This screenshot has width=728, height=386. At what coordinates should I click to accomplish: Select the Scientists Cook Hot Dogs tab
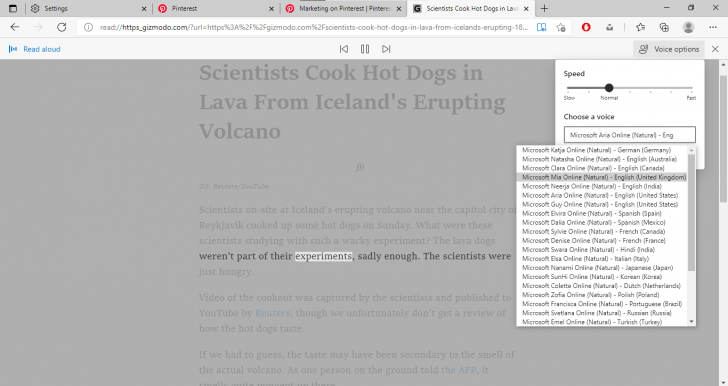pyautogui.click(x=470, y=8)
